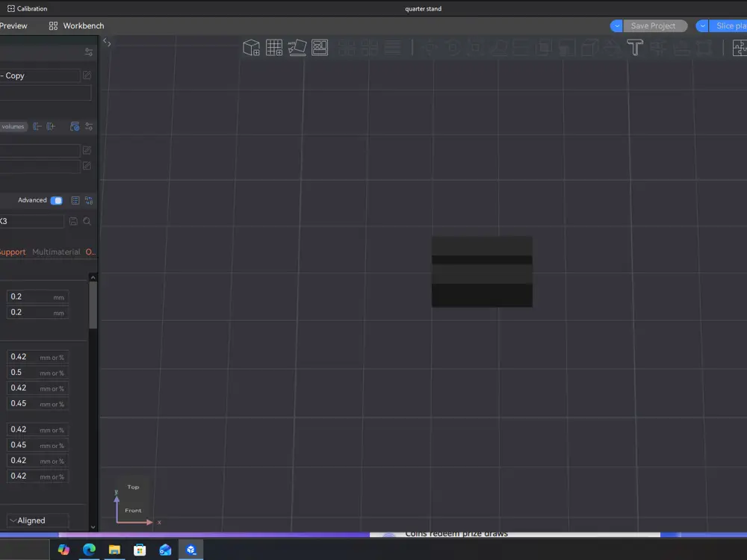Open the Support settings tab
The height and width of the screenshot is (560, 747).
click(x=13, y=252)
